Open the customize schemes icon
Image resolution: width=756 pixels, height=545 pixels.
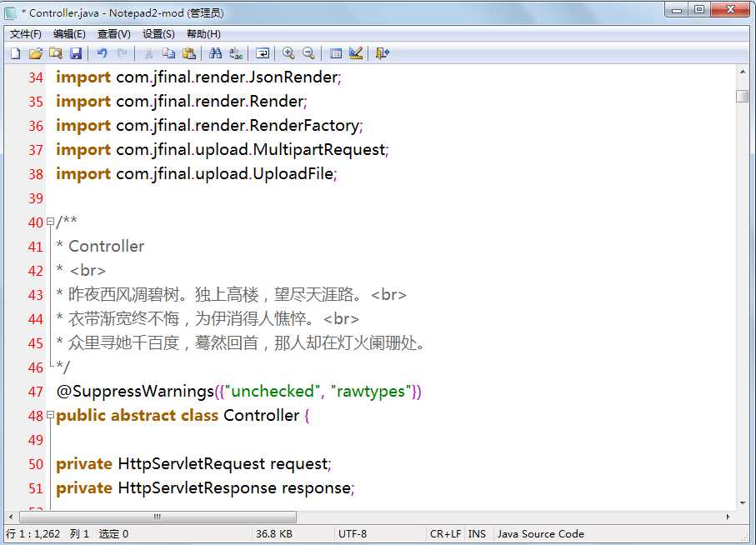point(356,53)
